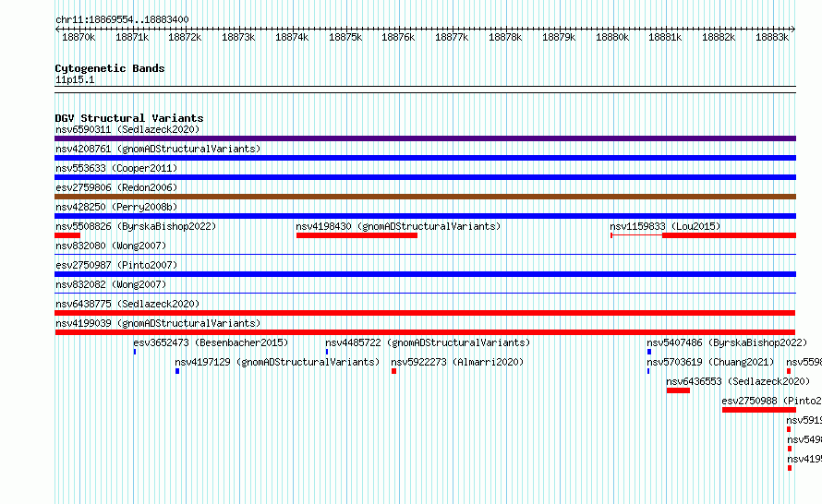Viewport: 822px width, 504px height.
Task: Click the 18881k ruler position
Action: coord(665,37)
